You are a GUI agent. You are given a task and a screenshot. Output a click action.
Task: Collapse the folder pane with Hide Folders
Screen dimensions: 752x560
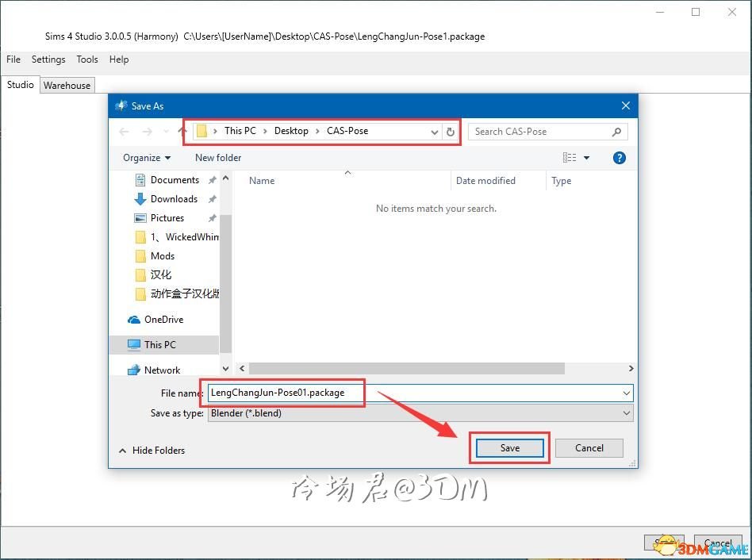152,451
